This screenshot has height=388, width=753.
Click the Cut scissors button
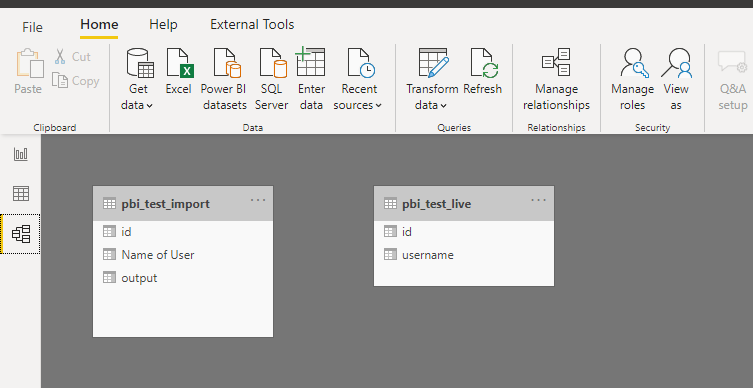pos(72,57)
